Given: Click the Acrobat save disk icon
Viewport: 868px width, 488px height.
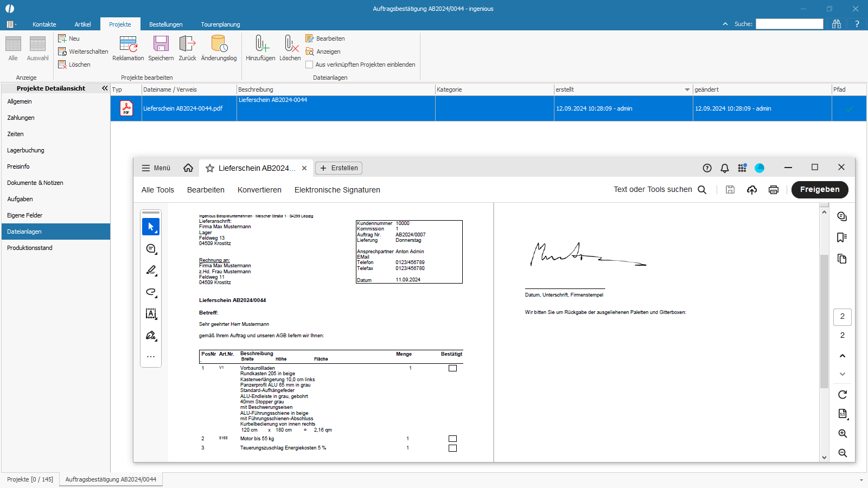Looking at the screenshot, I should [x=730, y=190].
